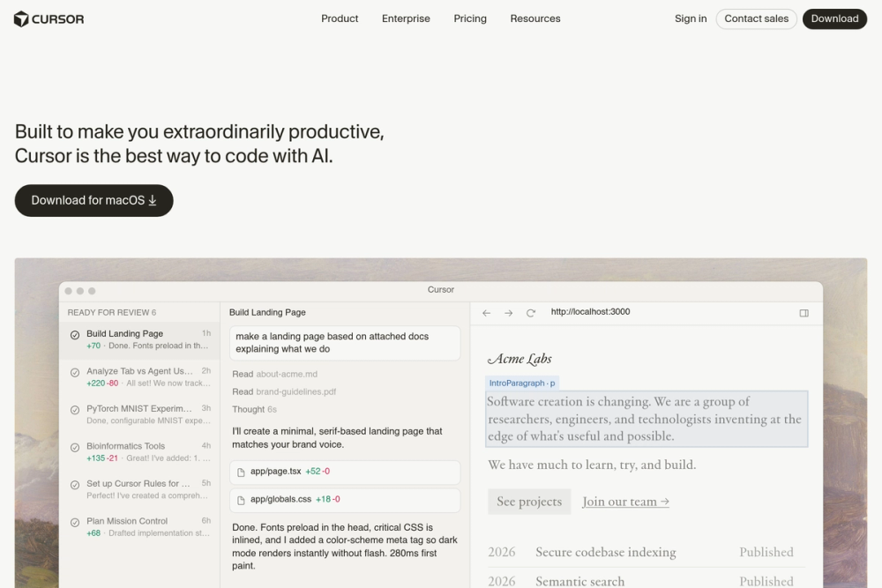Collapse the READY FOR REVIEW section
The width and height of the screenshot is (882, 588).
(x=110, y=312)
